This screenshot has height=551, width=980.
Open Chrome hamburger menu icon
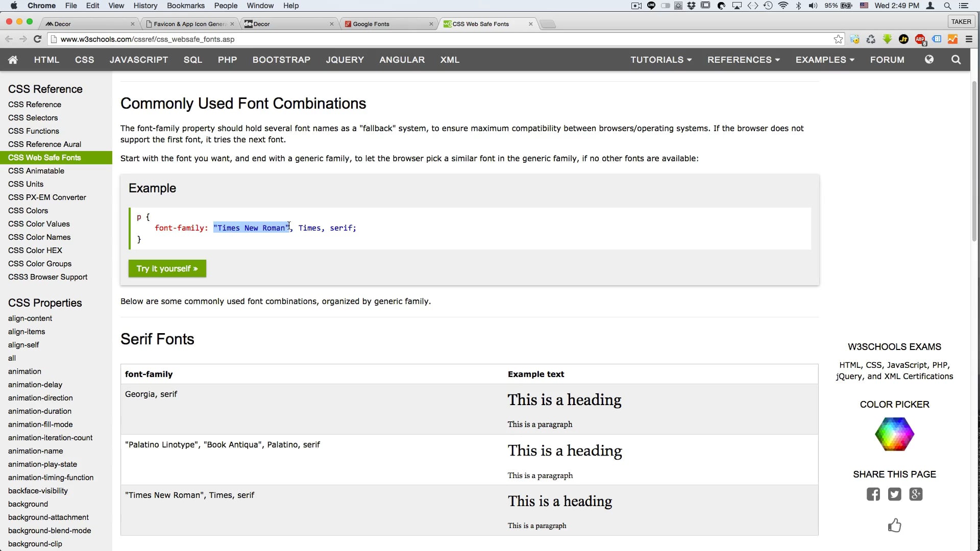coord(969,39)
